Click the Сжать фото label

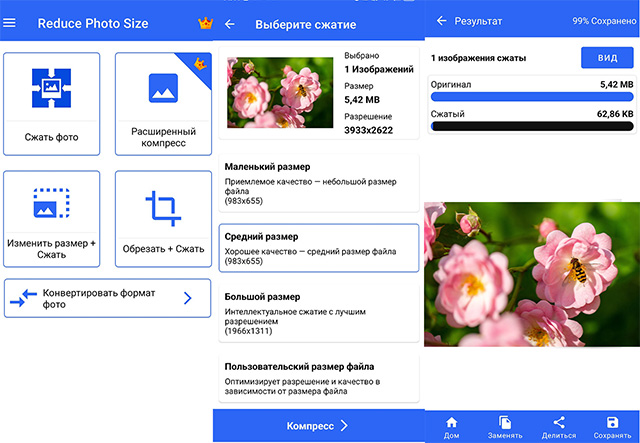click(x=51, y=137)
